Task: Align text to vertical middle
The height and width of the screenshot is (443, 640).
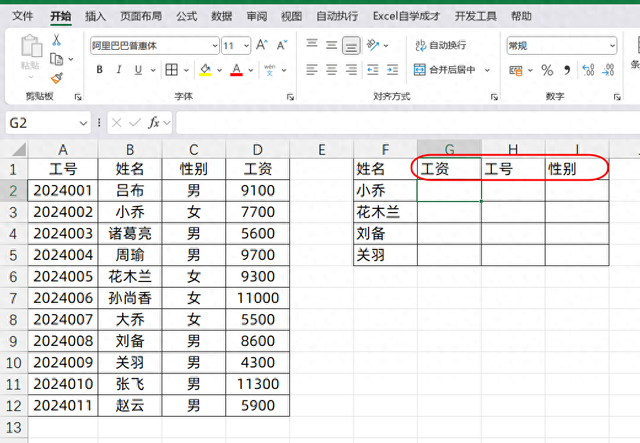Action: 331,45
